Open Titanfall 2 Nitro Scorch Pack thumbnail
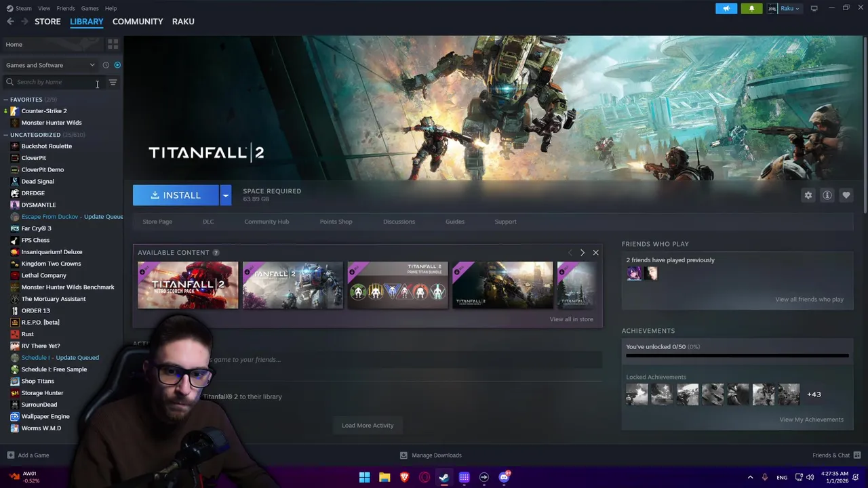868x488 pixels. click(188, 285)
